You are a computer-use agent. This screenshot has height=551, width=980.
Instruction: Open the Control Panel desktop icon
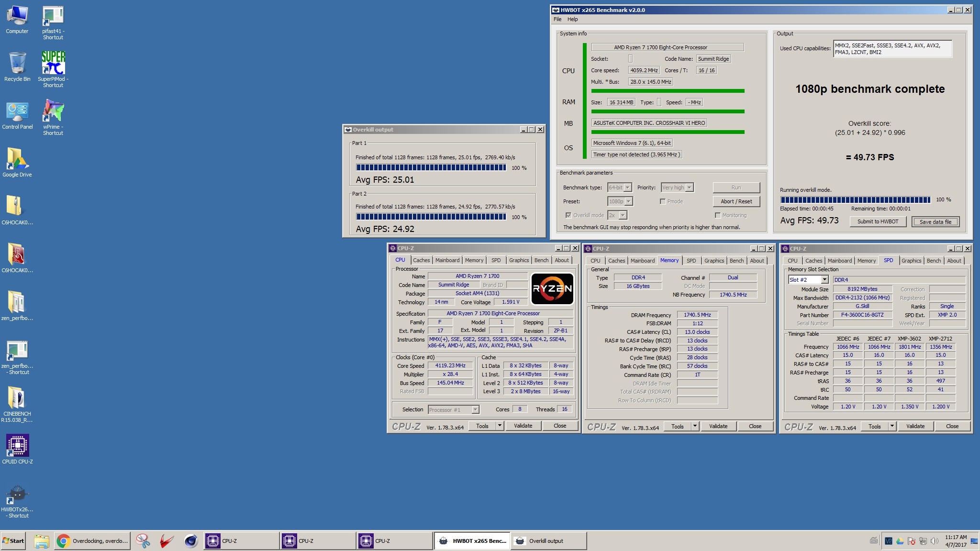click(17, 115)
